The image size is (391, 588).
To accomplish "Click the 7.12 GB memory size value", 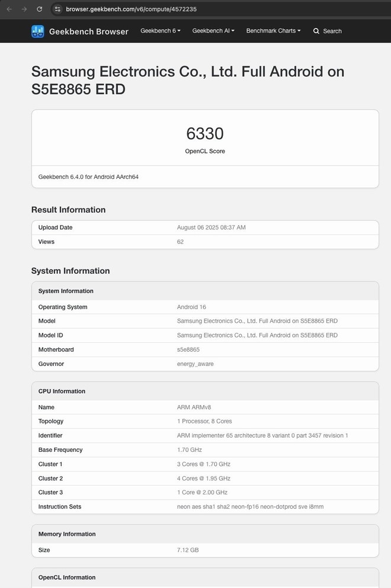I will pyautogui.click(x=188, y=550).
